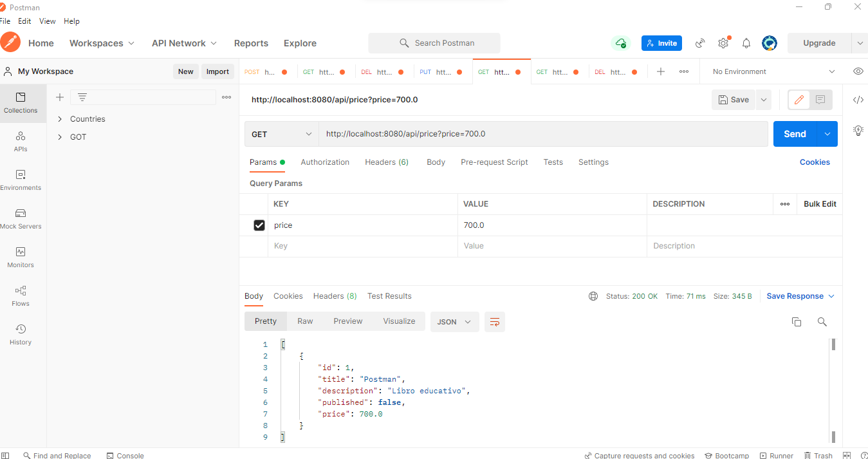
Task: Open the notifications bell
Action: click(x=746, y=43)
